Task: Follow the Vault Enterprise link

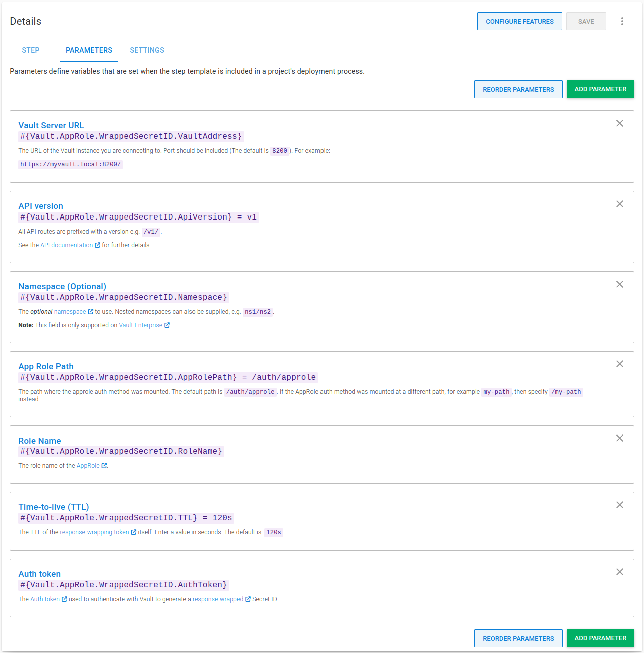Action: click(x=141, y=325)
